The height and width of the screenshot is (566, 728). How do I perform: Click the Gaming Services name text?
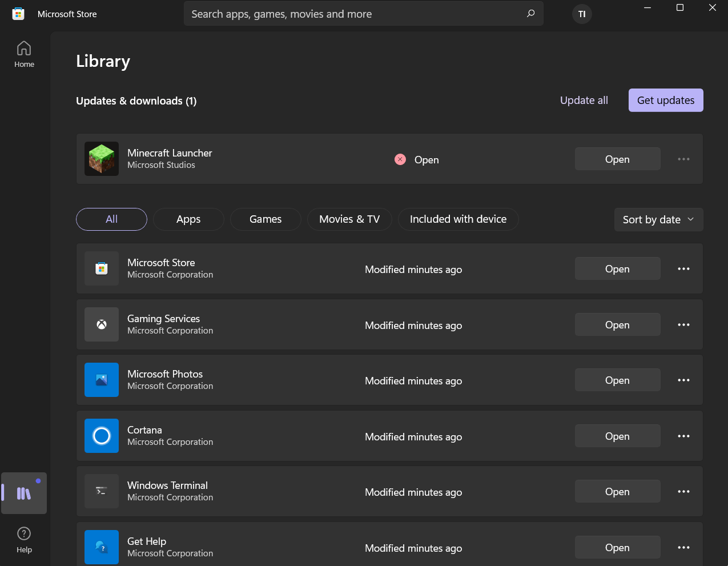pyautogui.click(x=163, y=319)
